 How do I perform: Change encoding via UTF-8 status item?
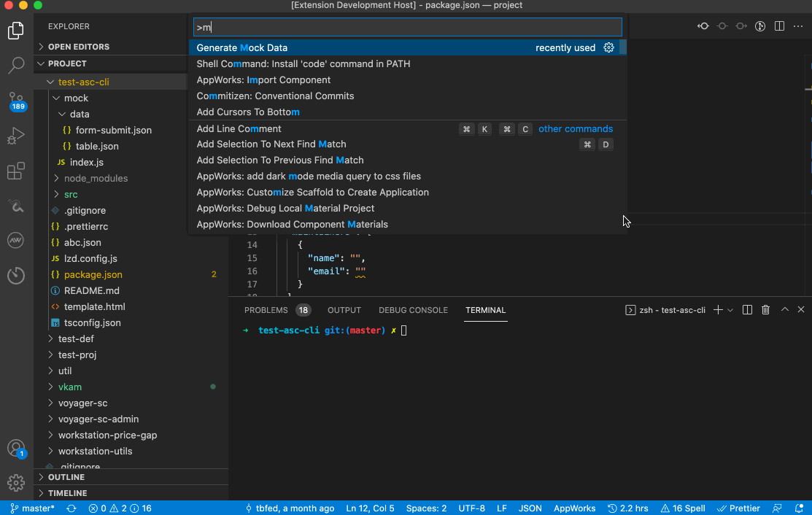click(472, 508)
